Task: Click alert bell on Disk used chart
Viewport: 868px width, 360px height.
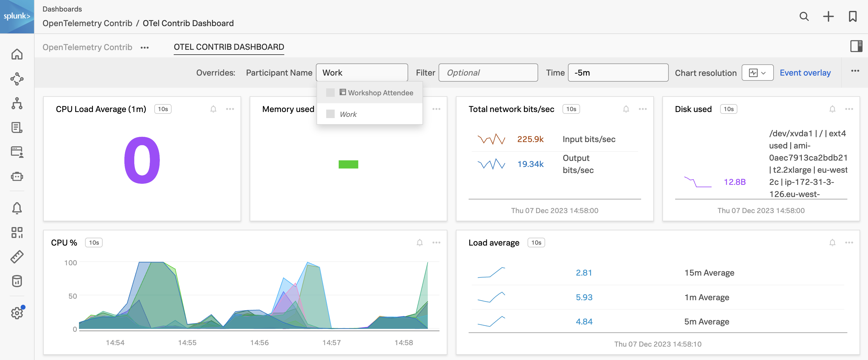Action: [832, 109]
